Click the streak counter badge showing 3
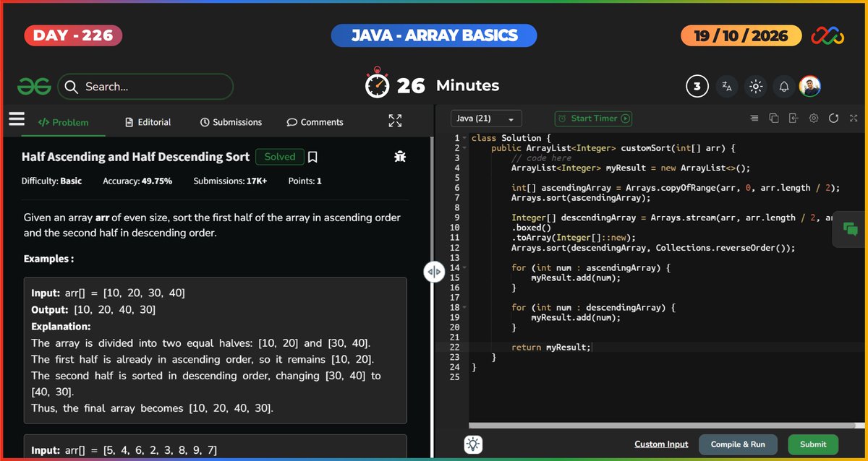 [x=697, y=87]
